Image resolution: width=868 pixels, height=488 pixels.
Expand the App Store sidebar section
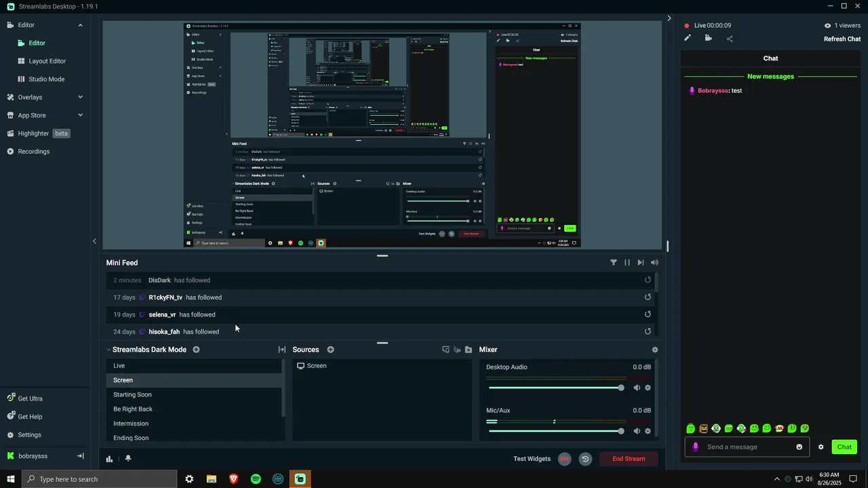click(x=80, y=115)
